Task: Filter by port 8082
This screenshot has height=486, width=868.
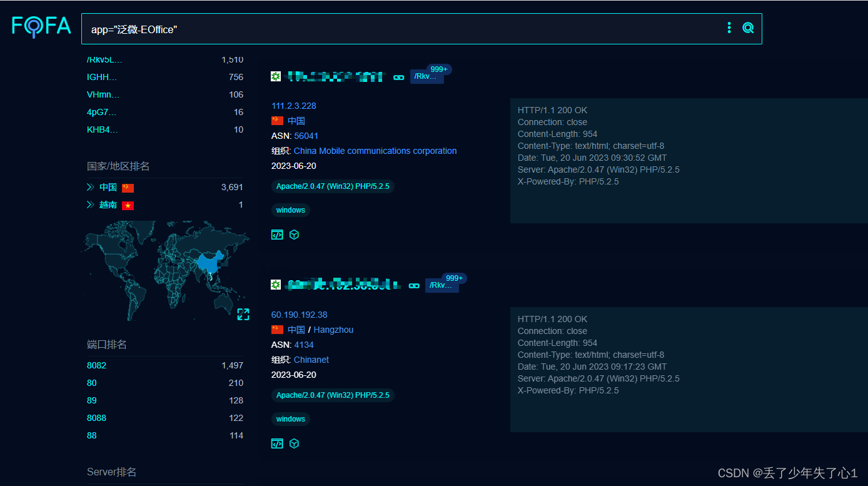Action: pos(96,365)
